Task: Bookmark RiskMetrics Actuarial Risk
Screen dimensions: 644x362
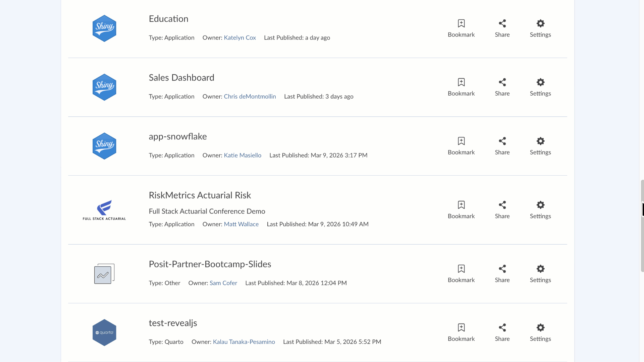Action: (x=461, y=205)
